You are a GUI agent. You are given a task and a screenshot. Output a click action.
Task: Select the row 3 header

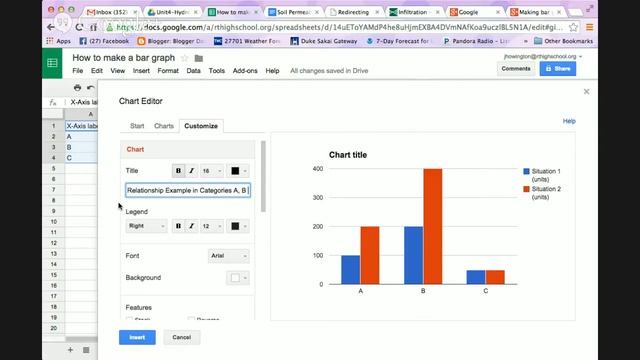[53, 147]
